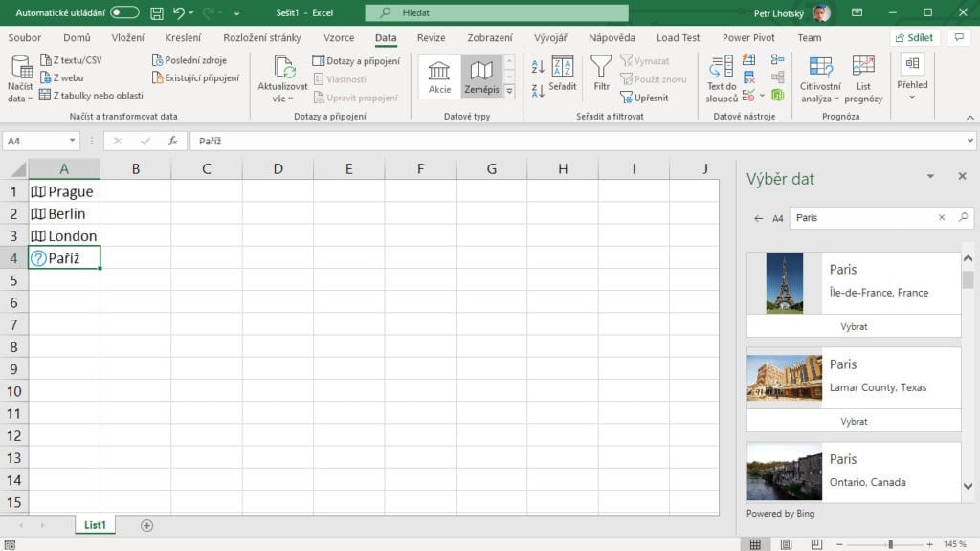Select the Zeměpis geography data type
Image resolution: width=980 pixels, height=551 pixels.
(481, 77)
